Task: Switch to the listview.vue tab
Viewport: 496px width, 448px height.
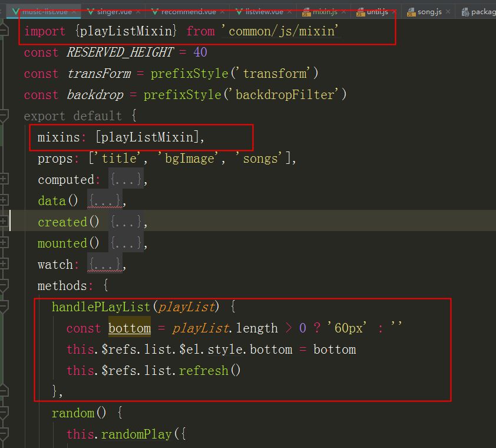Action: [264, 12]
